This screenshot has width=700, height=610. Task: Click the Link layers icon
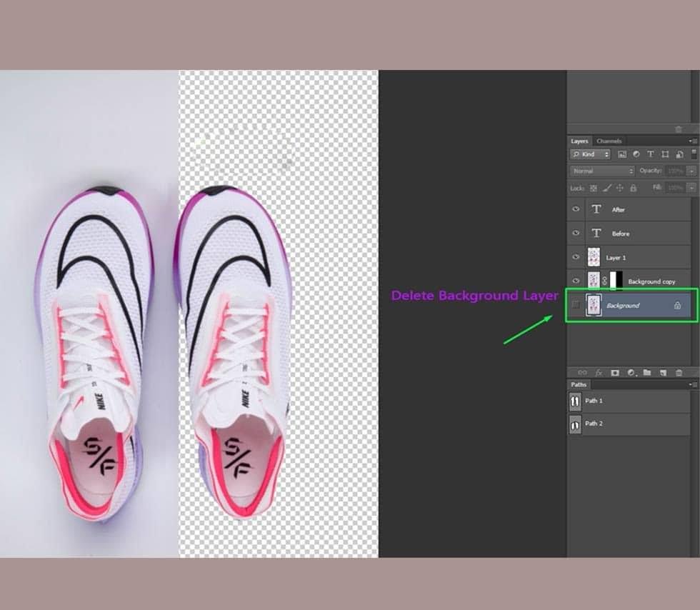point(583,372)
